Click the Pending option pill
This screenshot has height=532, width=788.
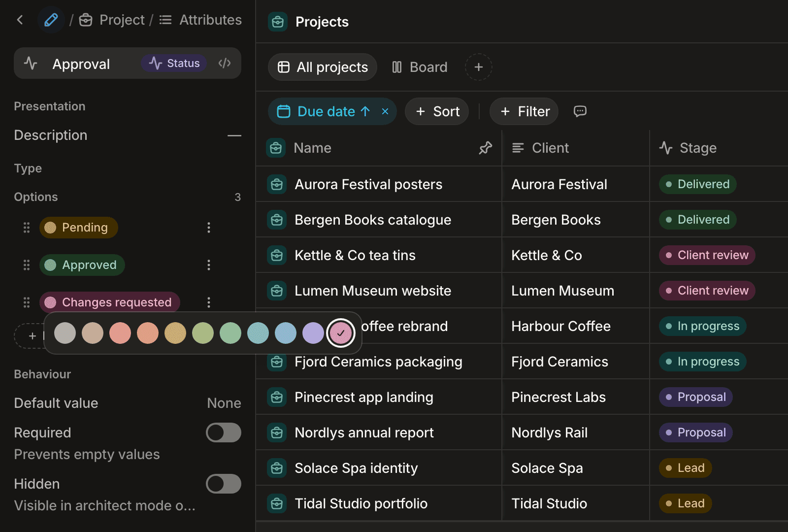[79, 228]
